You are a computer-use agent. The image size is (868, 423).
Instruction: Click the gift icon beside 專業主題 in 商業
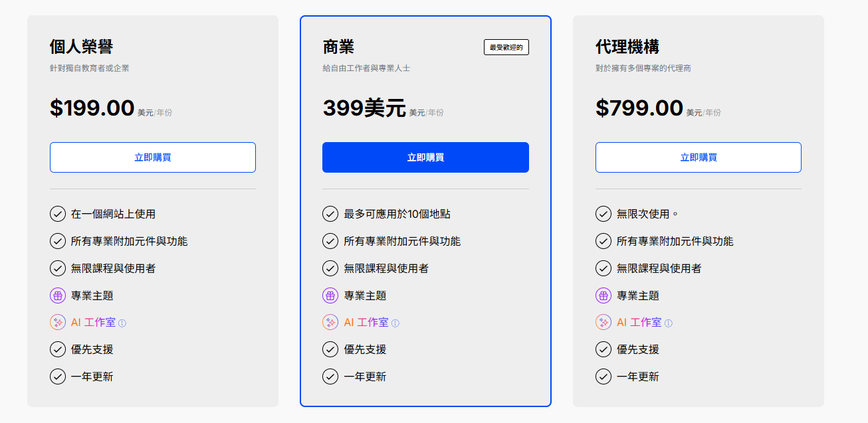click(330, 296)
